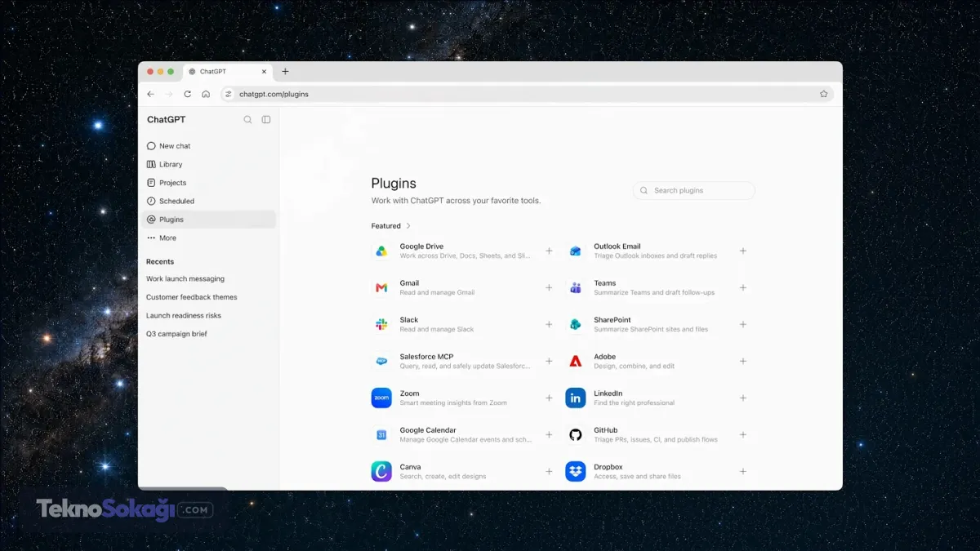
Task: Click the Search plugins field
Action: click(694, 190)
